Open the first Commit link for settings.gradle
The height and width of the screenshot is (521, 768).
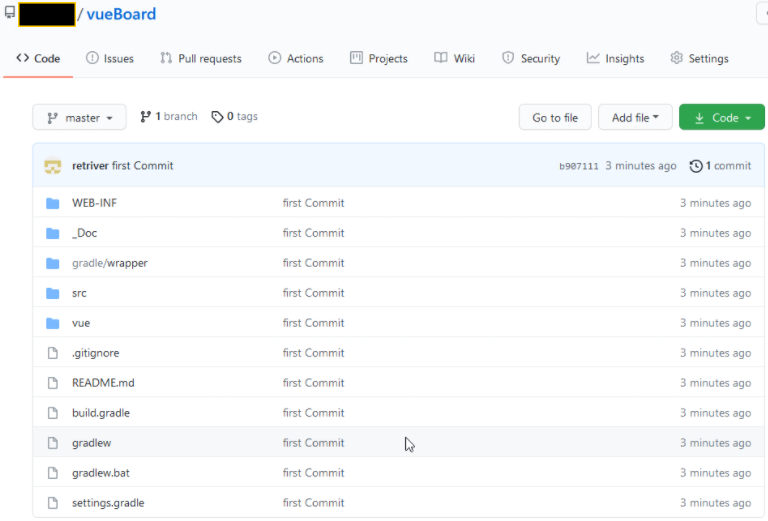pyautogui.click(x=313, y=503)
